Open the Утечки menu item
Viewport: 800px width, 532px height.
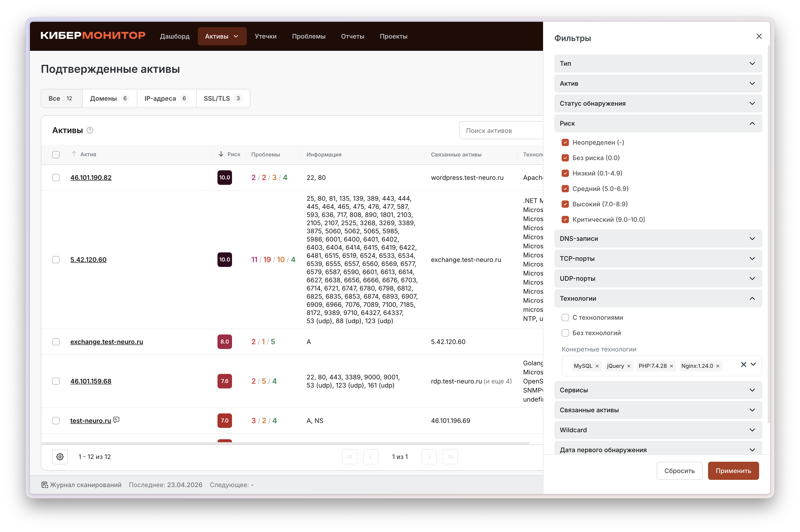pos(266,36)
